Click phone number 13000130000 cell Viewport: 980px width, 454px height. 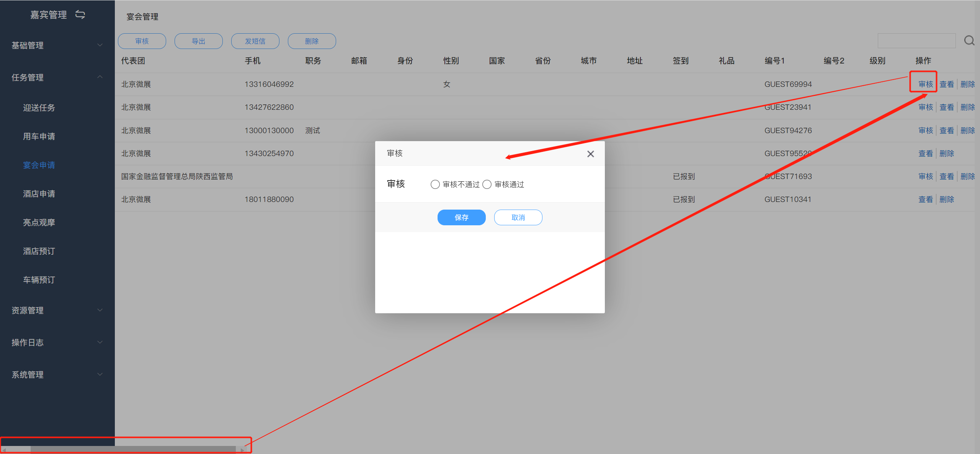(x=269, y=130)
